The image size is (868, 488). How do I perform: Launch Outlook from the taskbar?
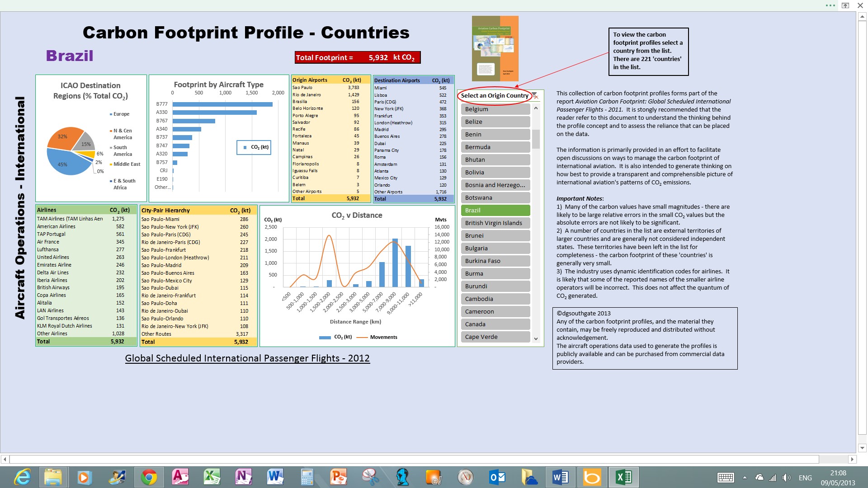[497, 477]
